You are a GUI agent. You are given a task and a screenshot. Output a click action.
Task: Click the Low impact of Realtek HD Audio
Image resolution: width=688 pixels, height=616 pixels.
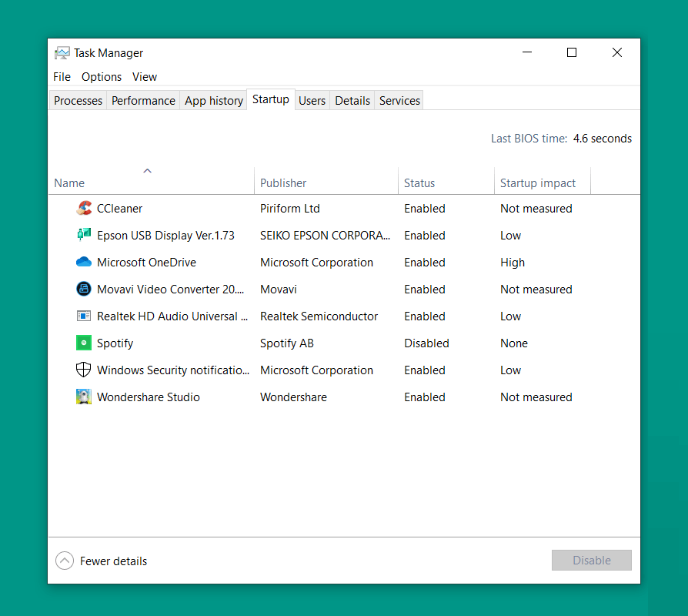click(511, 316)
